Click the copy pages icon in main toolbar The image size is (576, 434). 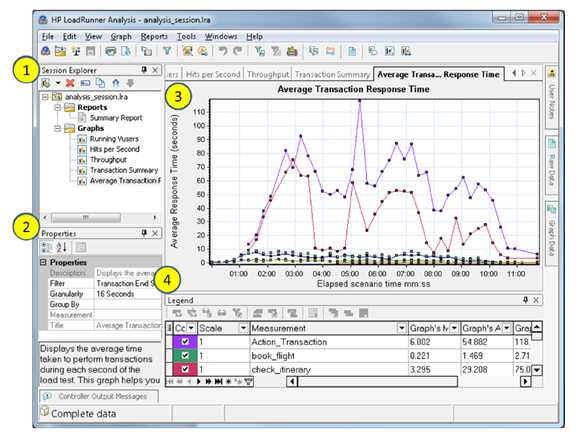tap(147, 51)
